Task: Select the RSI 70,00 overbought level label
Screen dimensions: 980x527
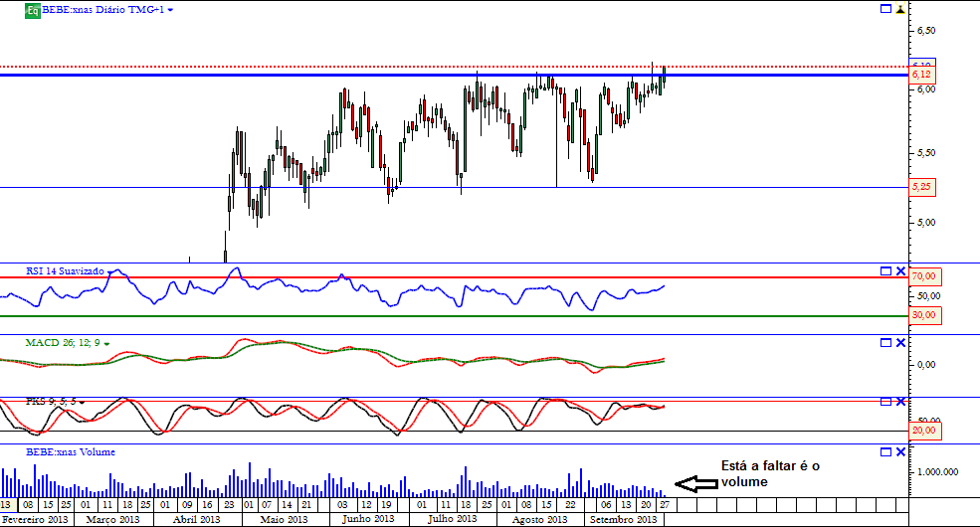Action: 924,276
